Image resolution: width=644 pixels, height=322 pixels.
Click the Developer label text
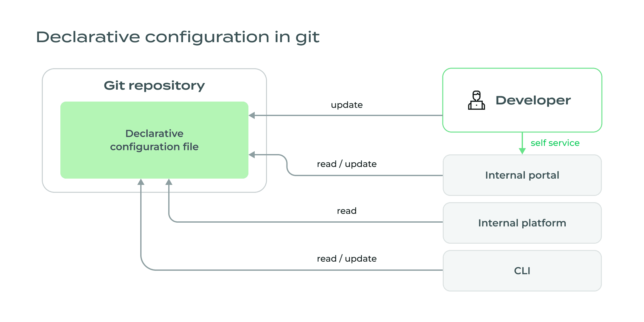pos(533,100)
